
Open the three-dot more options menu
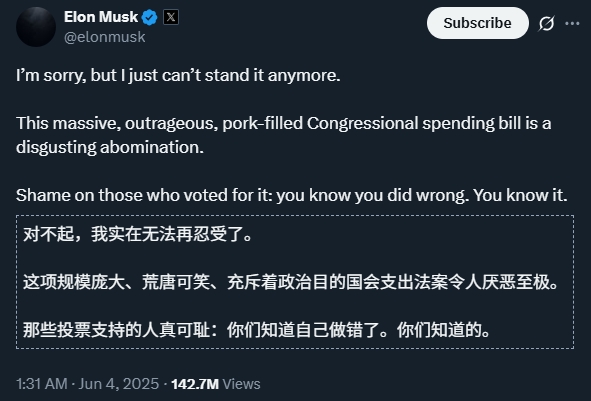pyautogui.click(x=572, y=24)
